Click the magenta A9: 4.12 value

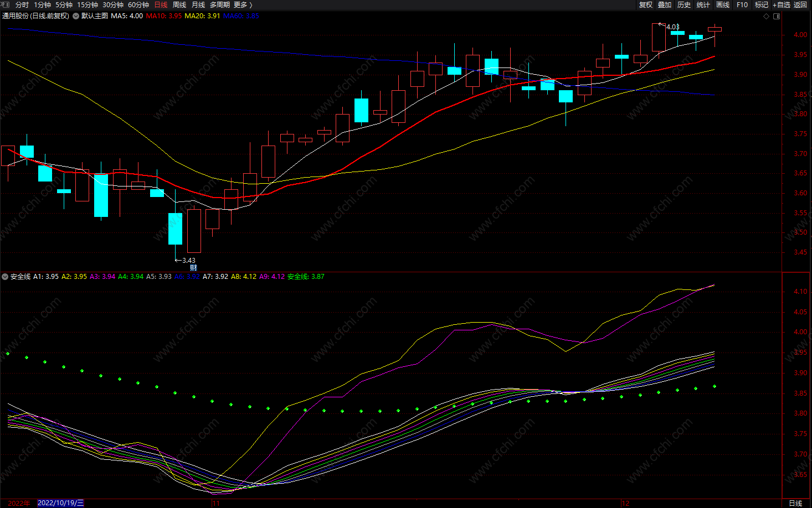pos(272,277)
